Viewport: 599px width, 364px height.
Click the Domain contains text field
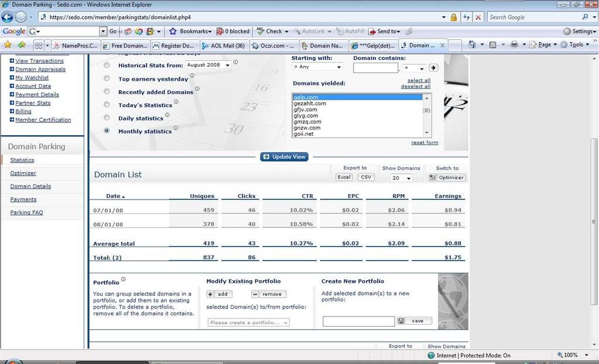(x=375, y=68)
